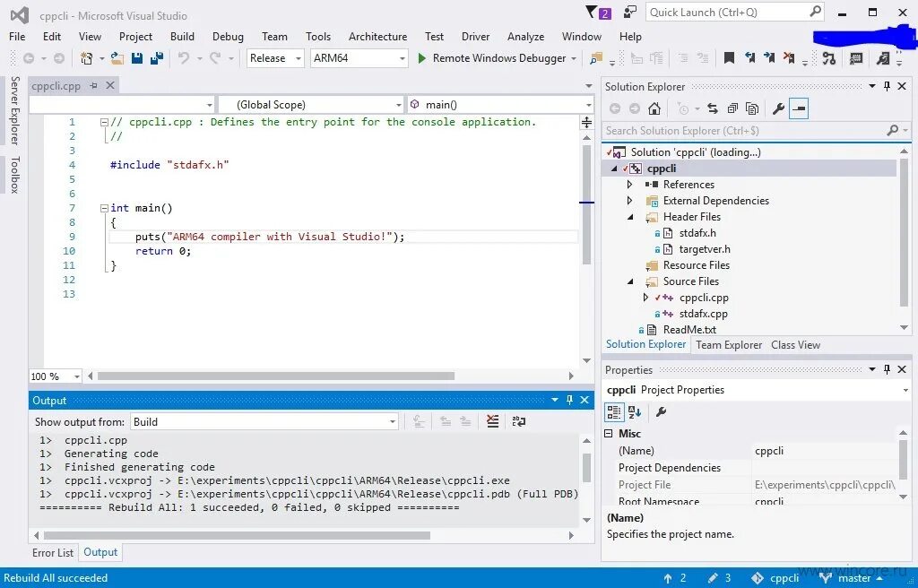Select the New Project toolbar icon

click(87, 57)
